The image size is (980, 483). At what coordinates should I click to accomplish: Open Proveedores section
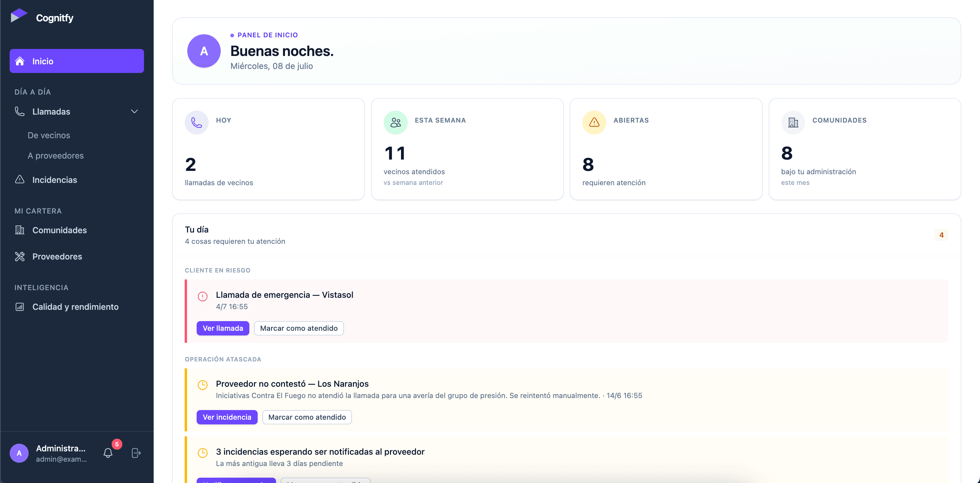click(x=77, y=256)
